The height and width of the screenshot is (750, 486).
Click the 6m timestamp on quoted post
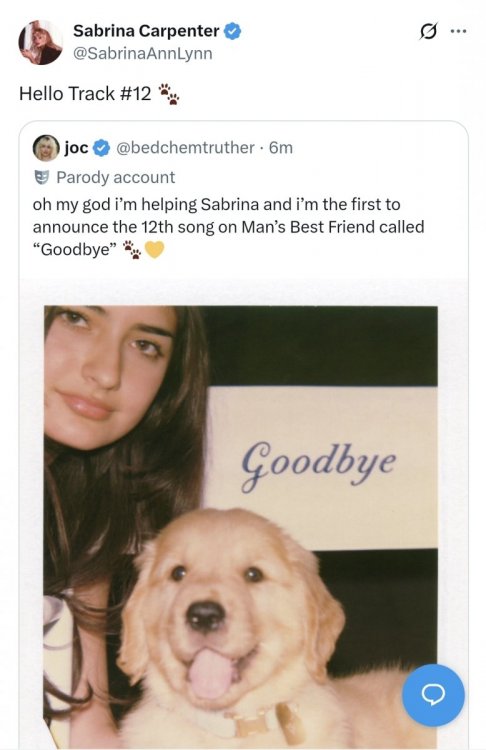click(281, 148)
